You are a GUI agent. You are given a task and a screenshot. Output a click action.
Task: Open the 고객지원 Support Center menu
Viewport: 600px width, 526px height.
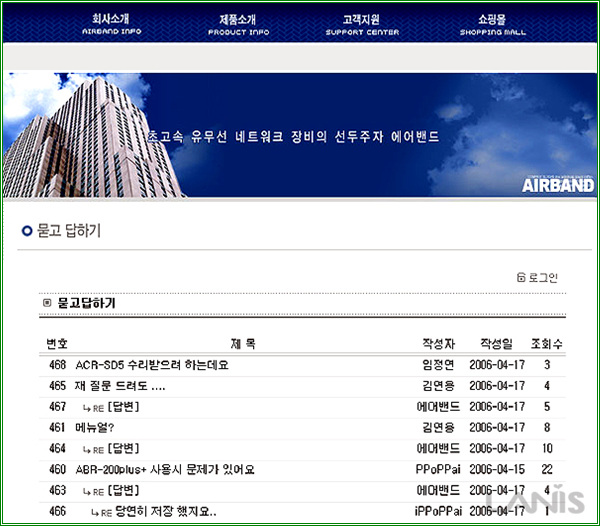coord(362,24)
